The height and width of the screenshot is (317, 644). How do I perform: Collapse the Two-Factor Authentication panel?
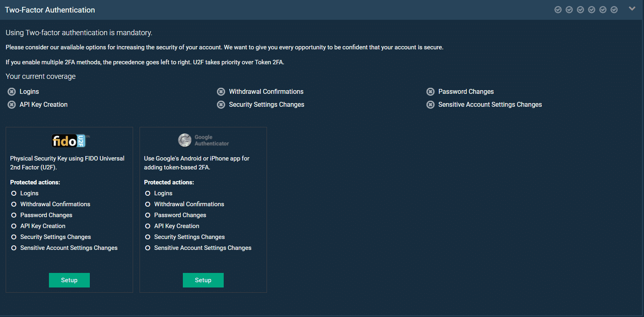pyautogui.click(x=632, y=8)
